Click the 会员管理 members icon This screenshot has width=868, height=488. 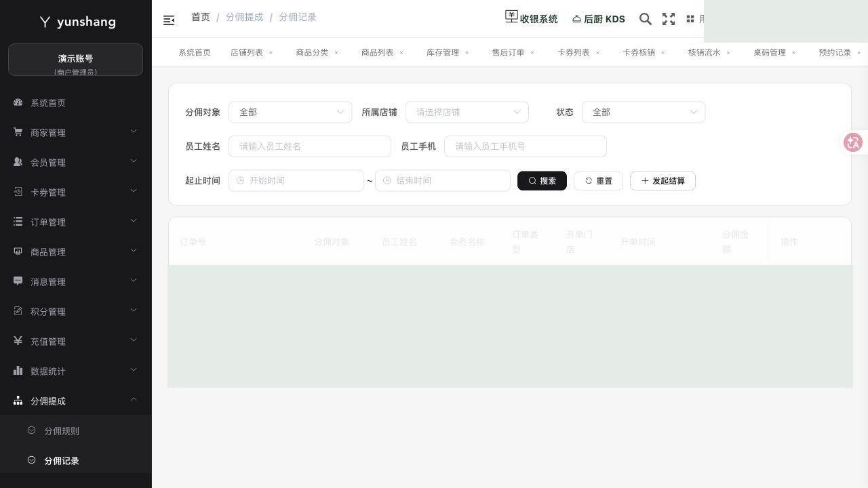[x=18, y=162]
